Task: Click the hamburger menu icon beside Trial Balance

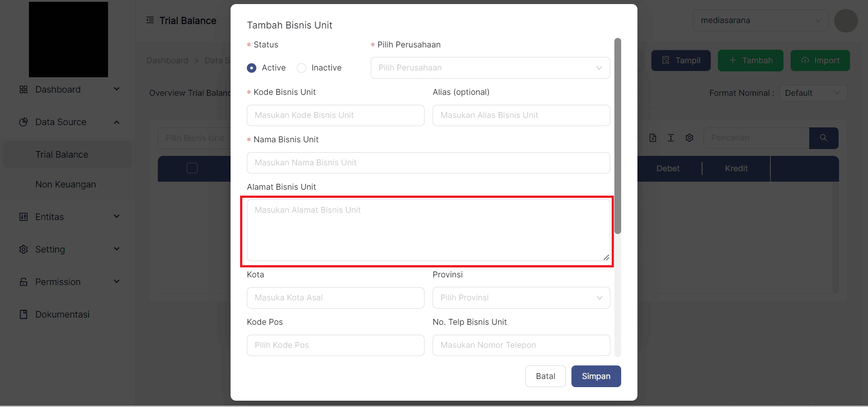Action: pyautogui.click(x=150, y=20)
